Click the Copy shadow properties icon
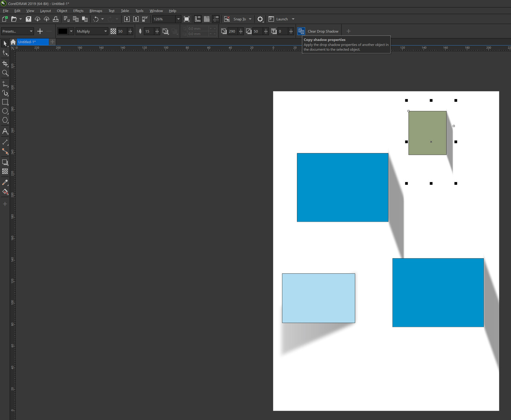Viewport: 511px width, 420px height. coord(301,31)
